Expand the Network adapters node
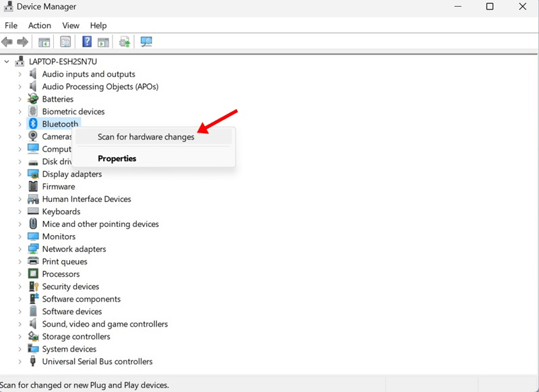The image size is (539, 392). [x=20, y=249]
